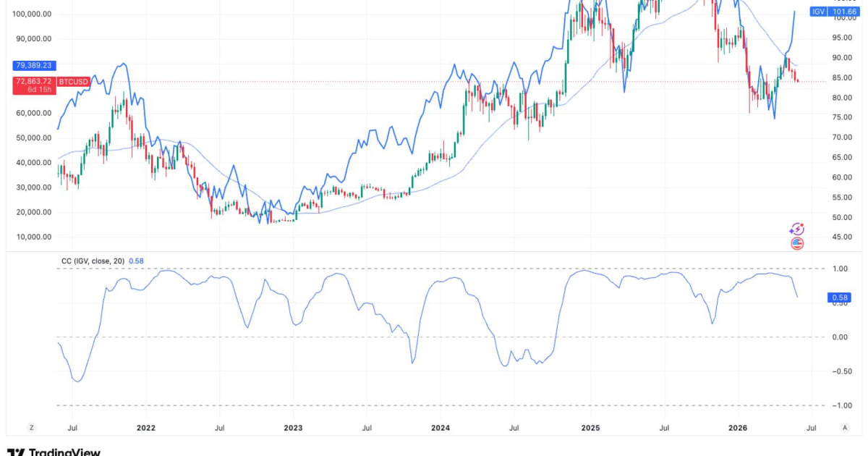Click the 20,000.00 left axis value
This screenshot has height=456, width=868.
tap(34, 213)
